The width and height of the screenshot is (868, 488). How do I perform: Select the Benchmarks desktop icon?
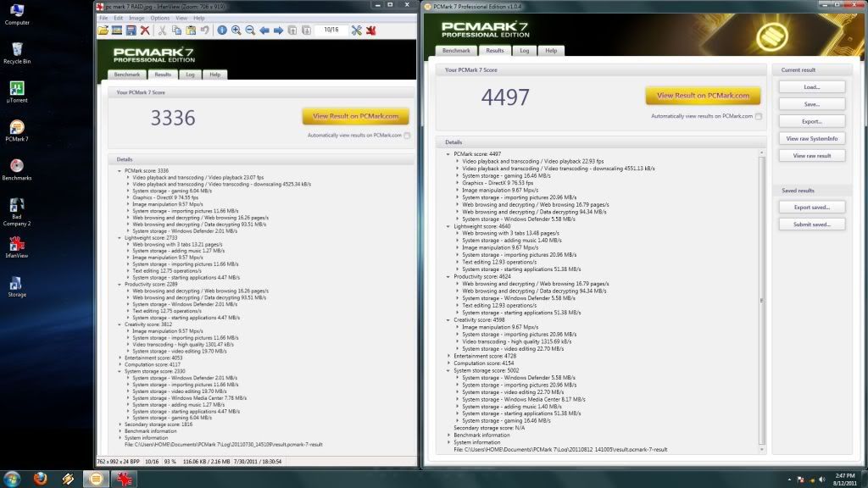pos(17,169)
